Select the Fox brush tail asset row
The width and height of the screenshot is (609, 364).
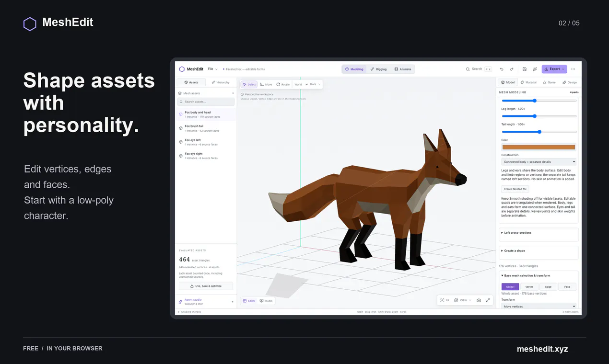click(206, 128)
